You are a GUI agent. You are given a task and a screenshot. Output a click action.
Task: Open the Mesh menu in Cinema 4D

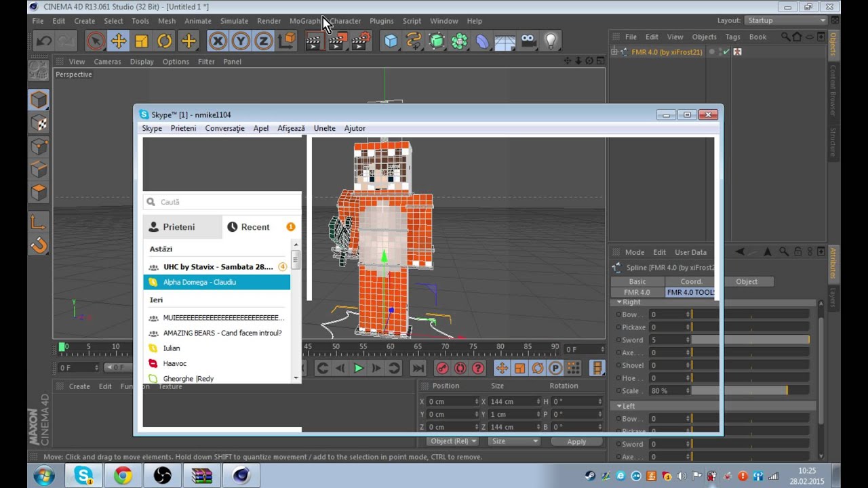[167, 21]
